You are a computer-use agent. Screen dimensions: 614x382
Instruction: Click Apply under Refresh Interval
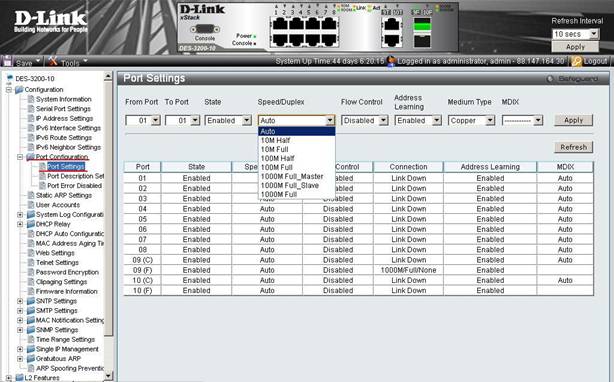pos(575,47)
